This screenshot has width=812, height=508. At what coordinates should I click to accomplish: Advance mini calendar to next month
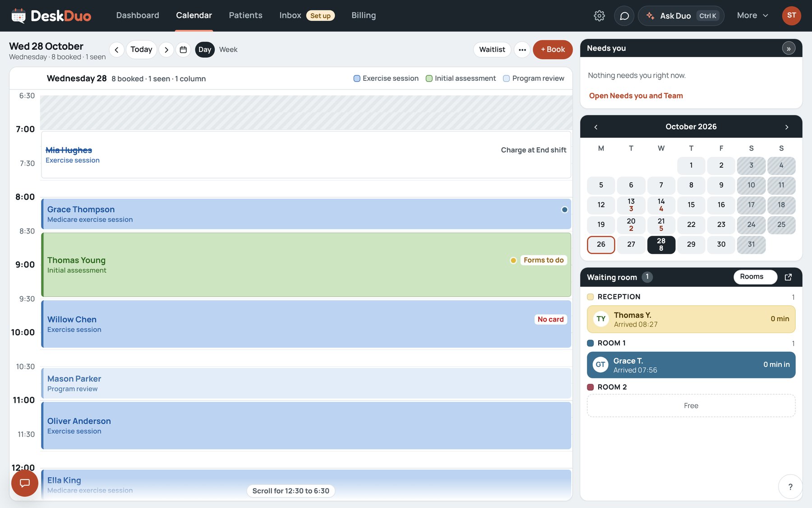pos(787,127)
